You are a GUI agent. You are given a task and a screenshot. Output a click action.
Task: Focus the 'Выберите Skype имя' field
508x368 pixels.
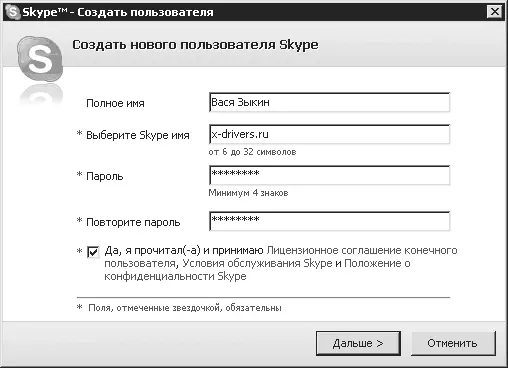(x=329, y=134)
